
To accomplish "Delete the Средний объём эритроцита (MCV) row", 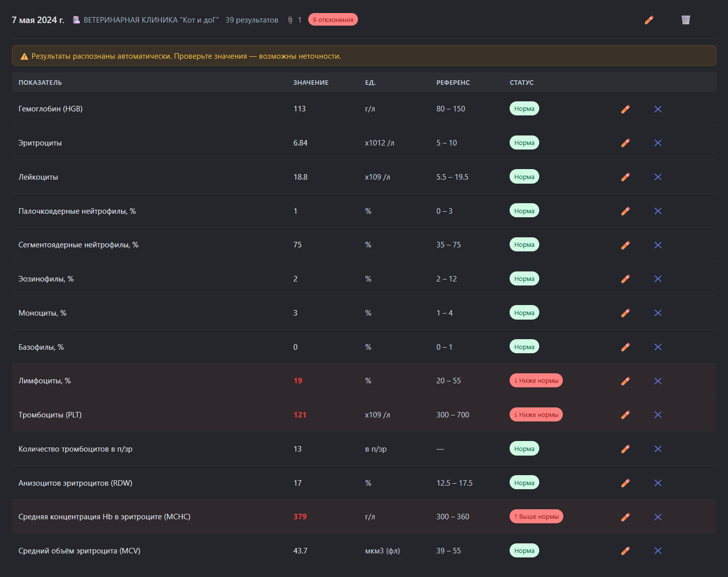I will pos(658,551).
